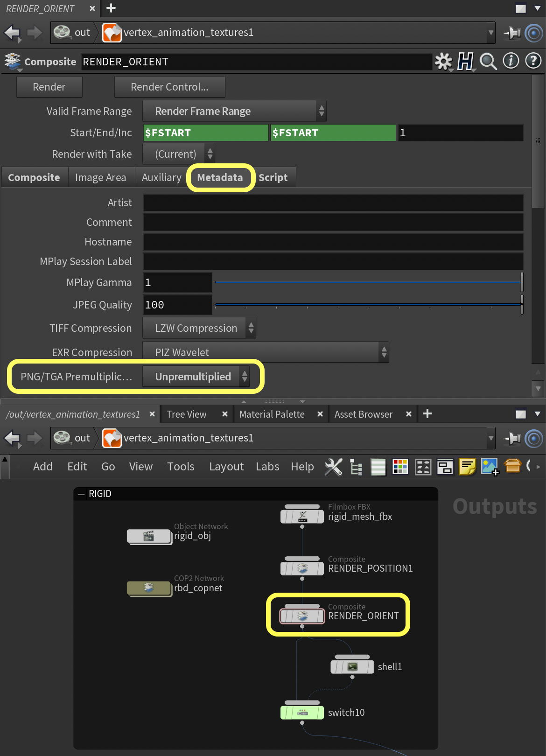Toggle the pin on the parameter pane
546x756 pixels.
[512, 33]
